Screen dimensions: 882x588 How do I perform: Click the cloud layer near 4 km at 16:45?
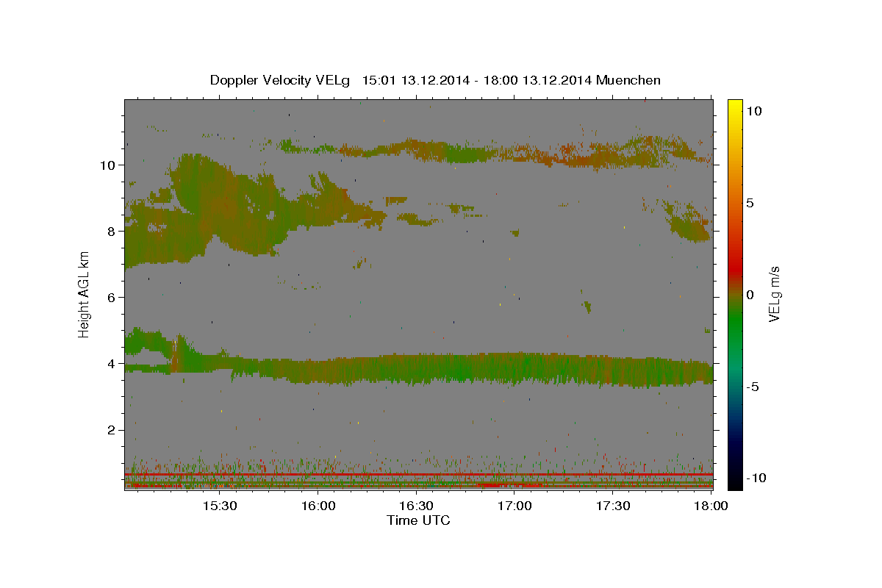pyautogui.click(x=465, y=369)
